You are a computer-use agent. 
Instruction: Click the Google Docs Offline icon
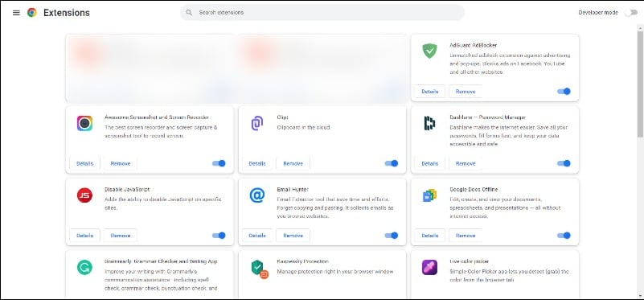429,195
